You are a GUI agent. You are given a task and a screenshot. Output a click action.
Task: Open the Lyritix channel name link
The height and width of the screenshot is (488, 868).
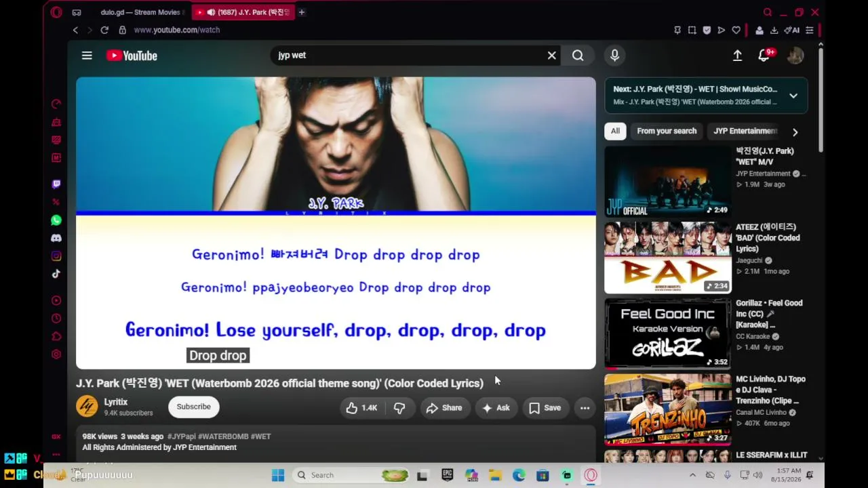(x=116, y=402)
